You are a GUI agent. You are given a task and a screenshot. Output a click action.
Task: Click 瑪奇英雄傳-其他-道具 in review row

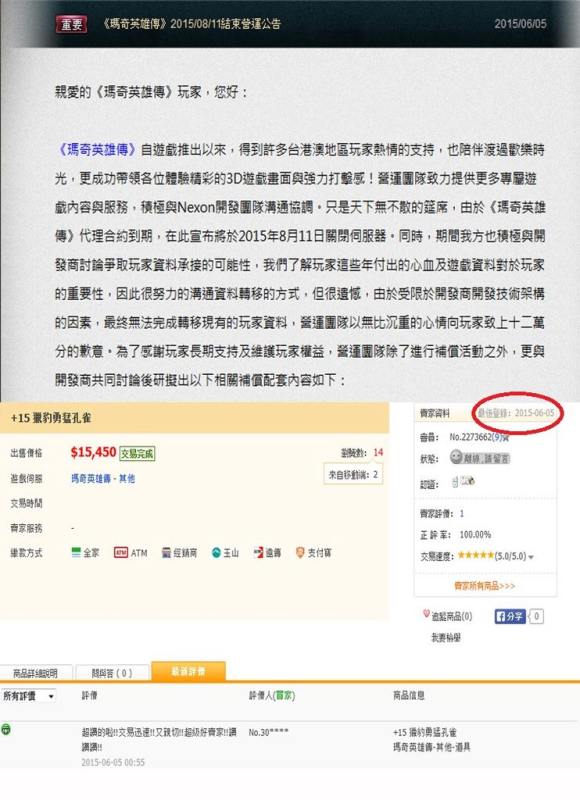tap(432, 747)
